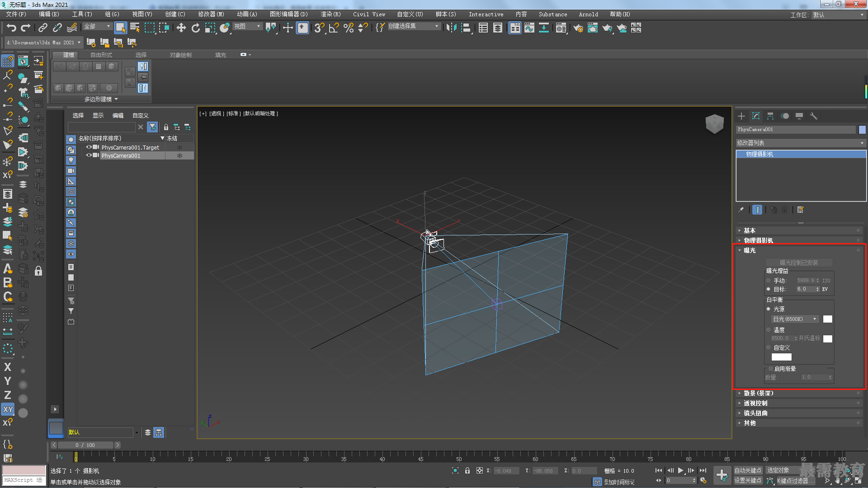
Task: Toggle selection lock padlock in status bar
Action: coord(467,470)
